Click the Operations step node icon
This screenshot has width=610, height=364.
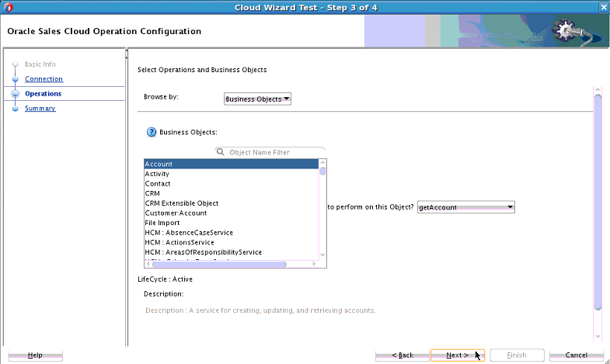click(x=16, y=94)
